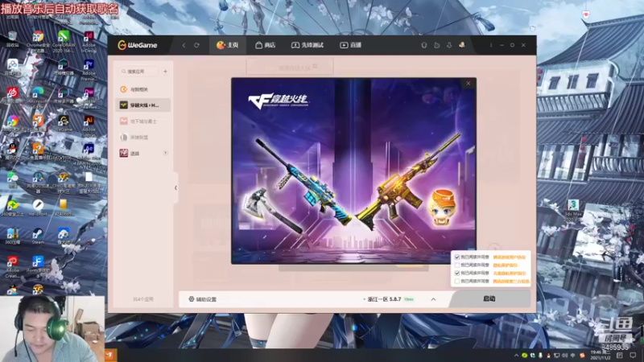This screenshot has width=644, height=362.
Task: Open the folder-like icon in WeGame header
Action: 436,45
